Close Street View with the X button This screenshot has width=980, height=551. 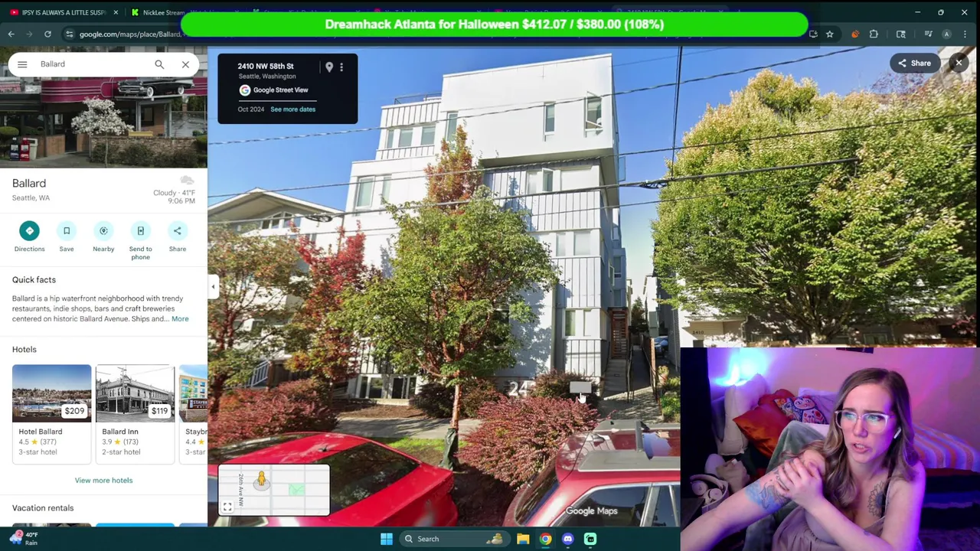coord(959,64)
